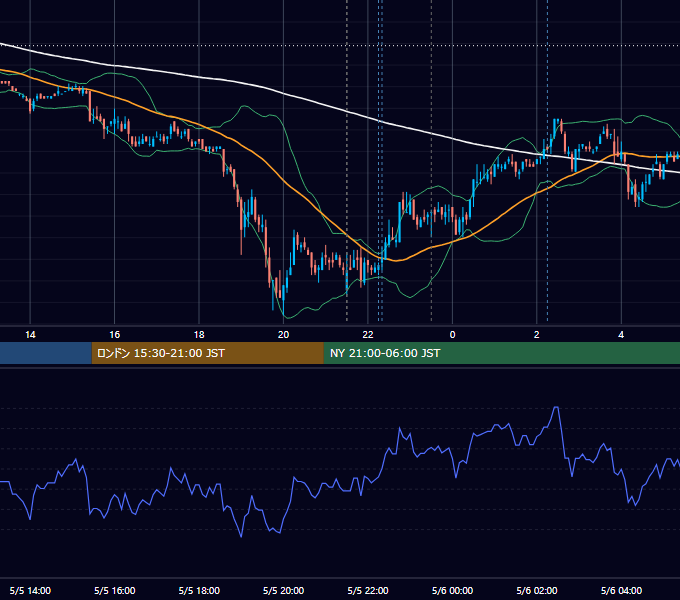Screen dimensions: 680x600
Task: Click the 2 hour axis label
Action: 536,335
